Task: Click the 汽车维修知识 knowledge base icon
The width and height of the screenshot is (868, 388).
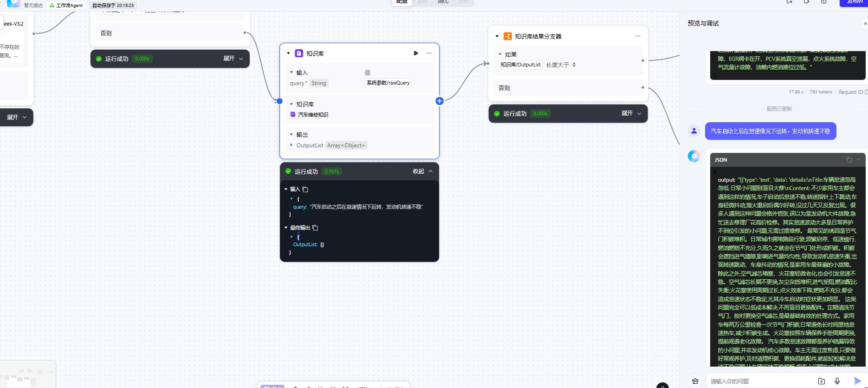Action: (x=293, y=114)
